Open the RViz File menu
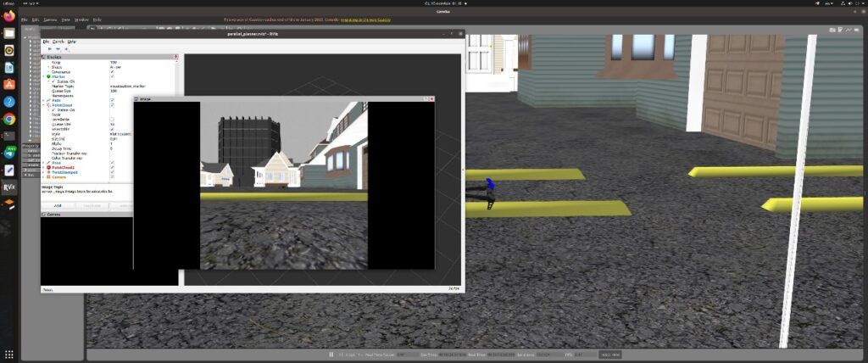Screen dimensions: 868x363 click(47, 41)
